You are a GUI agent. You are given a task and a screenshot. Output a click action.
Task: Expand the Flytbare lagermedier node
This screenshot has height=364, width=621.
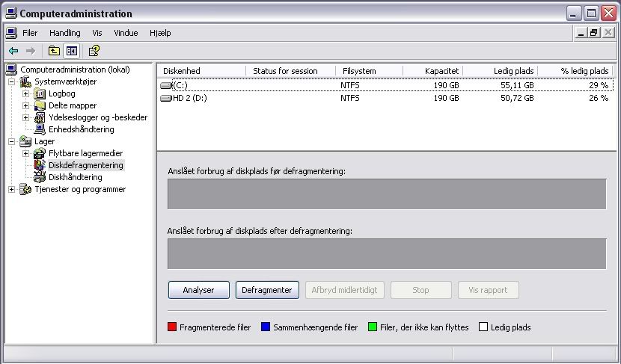25,153
